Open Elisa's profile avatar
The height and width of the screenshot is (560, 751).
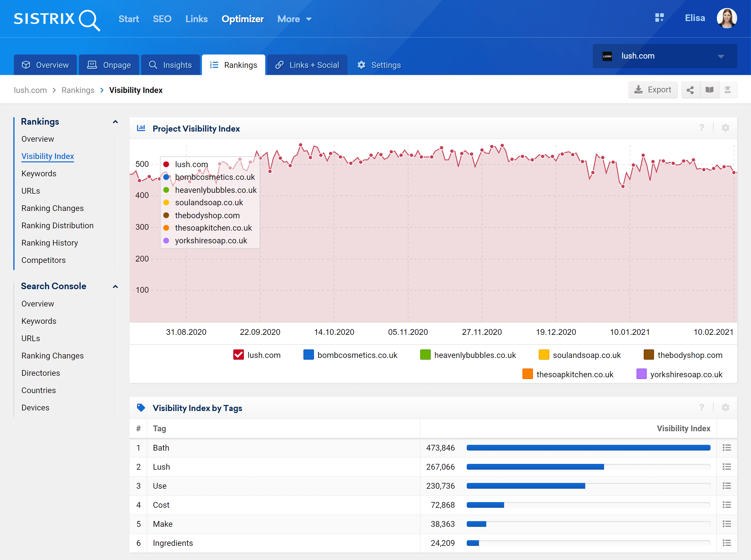tap(726, 18)
